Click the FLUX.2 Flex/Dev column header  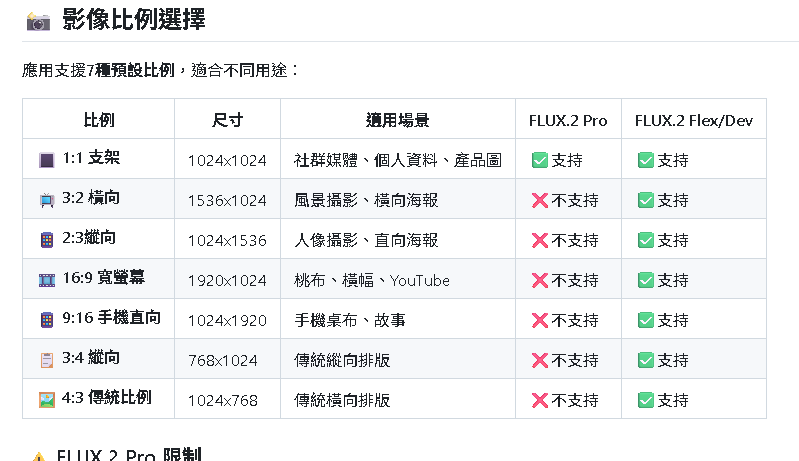[x=694, y=120]
